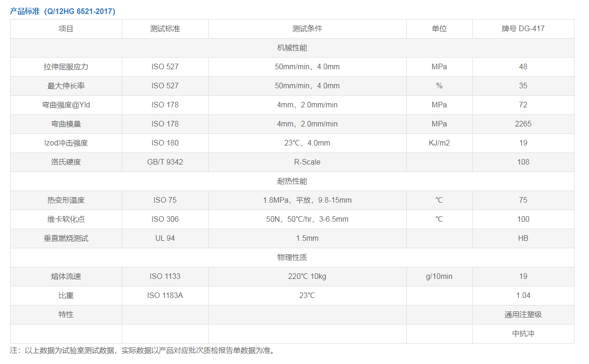Screen dimensions: 589x364
Task: Select the ISO 1183A standard cell
Action: (x=165, y=296)
